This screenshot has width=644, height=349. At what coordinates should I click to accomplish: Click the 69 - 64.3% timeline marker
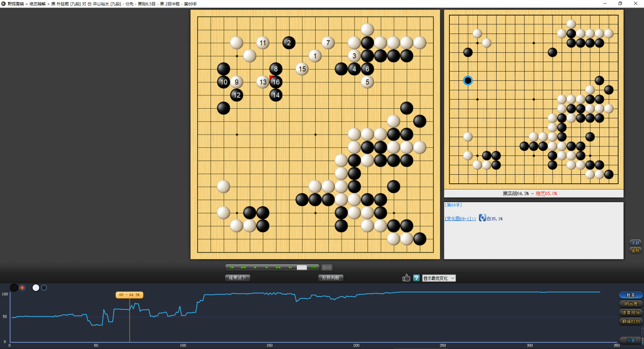(129, 295)
